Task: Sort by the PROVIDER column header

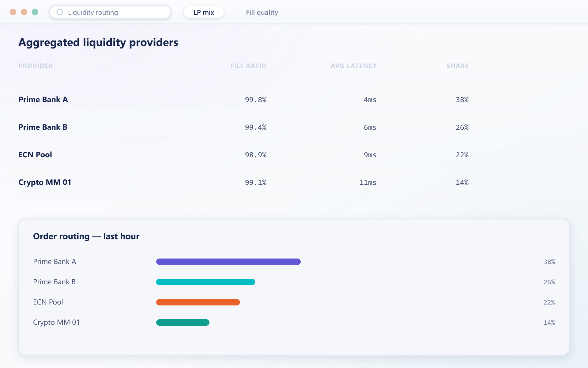Action: coord(36,66)
